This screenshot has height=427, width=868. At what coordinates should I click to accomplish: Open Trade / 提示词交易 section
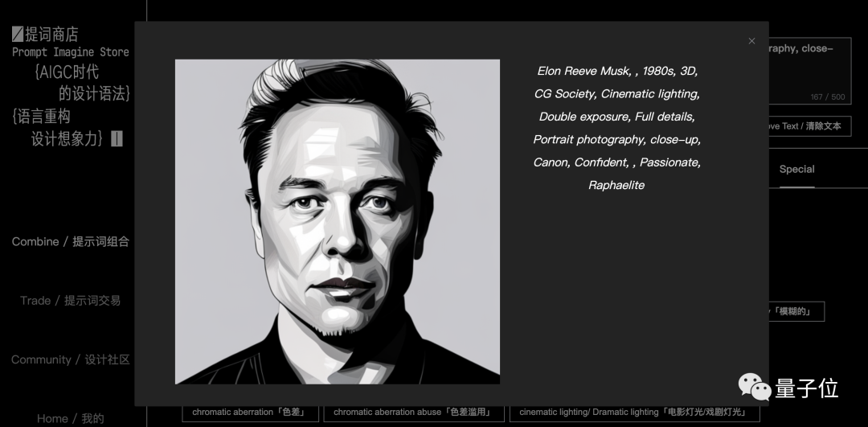(x=70, y=300)
